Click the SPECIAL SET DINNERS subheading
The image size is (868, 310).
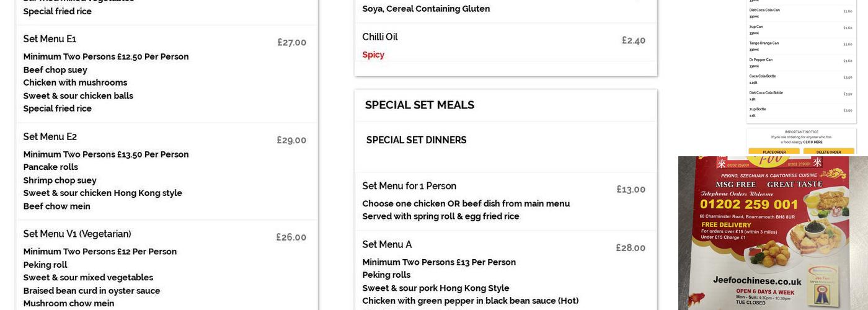tap(417, 140)
